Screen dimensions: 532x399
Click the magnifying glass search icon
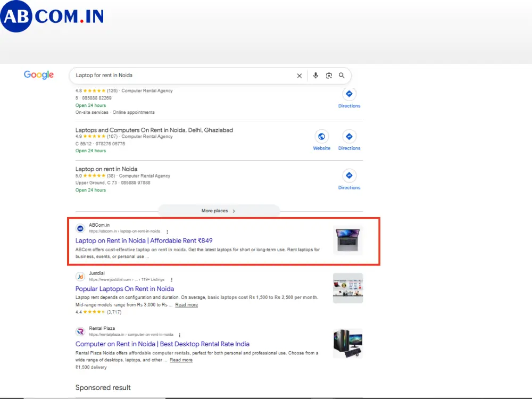342,76
